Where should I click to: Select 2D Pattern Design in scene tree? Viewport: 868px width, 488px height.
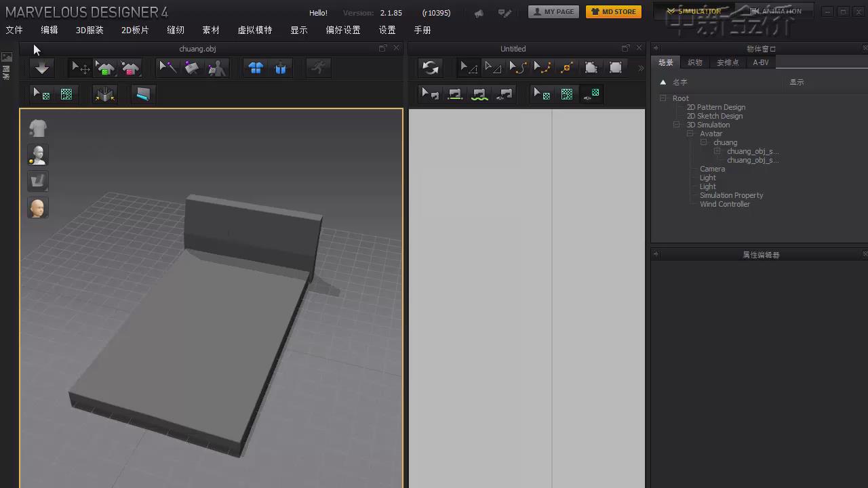pos(716,107)
